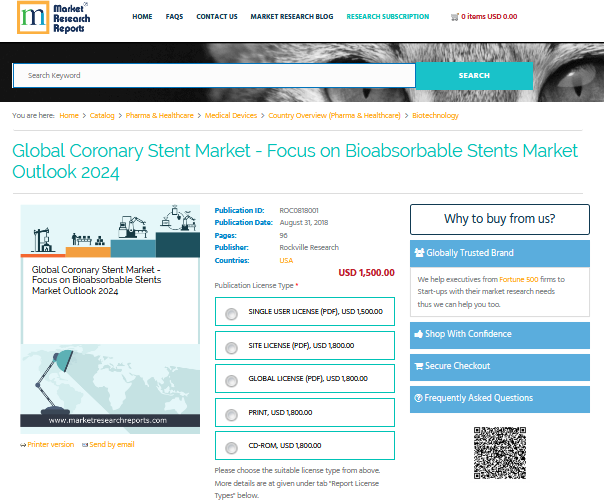This screenshot has height=504, width=604.
Task: Click the USA country link
Action: coord(286,260)
